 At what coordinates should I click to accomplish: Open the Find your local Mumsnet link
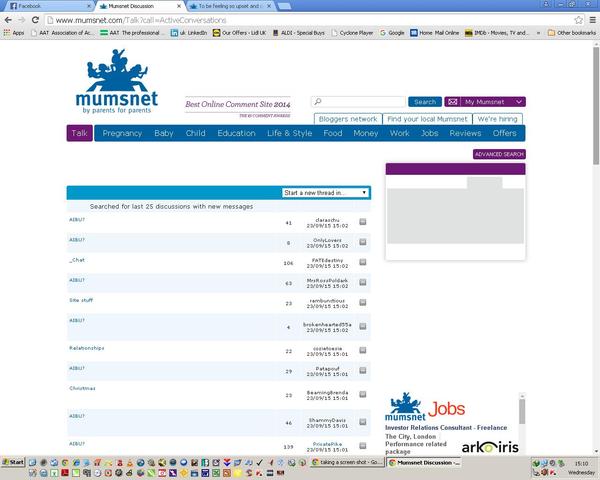pos(427,119)
